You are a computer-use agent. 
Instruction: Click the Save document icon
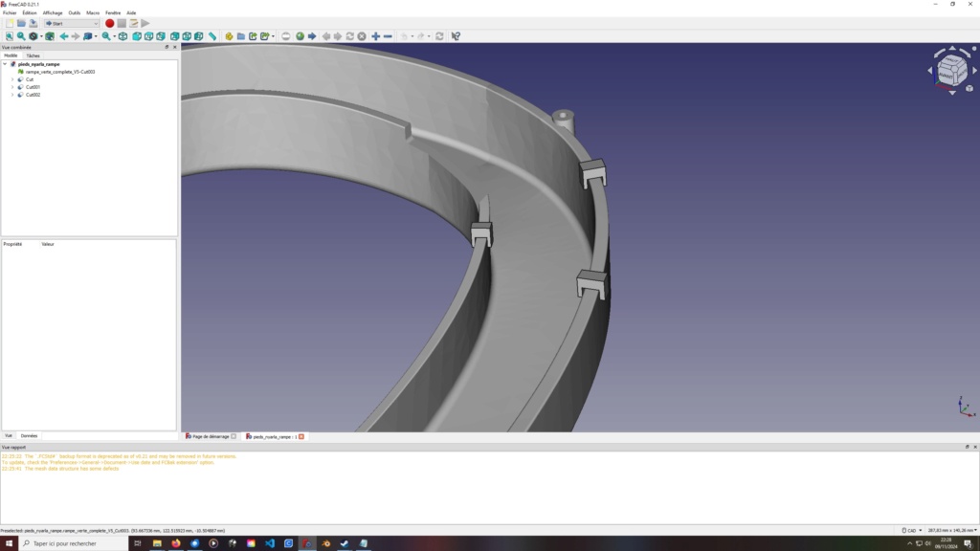tap(33, 23)
